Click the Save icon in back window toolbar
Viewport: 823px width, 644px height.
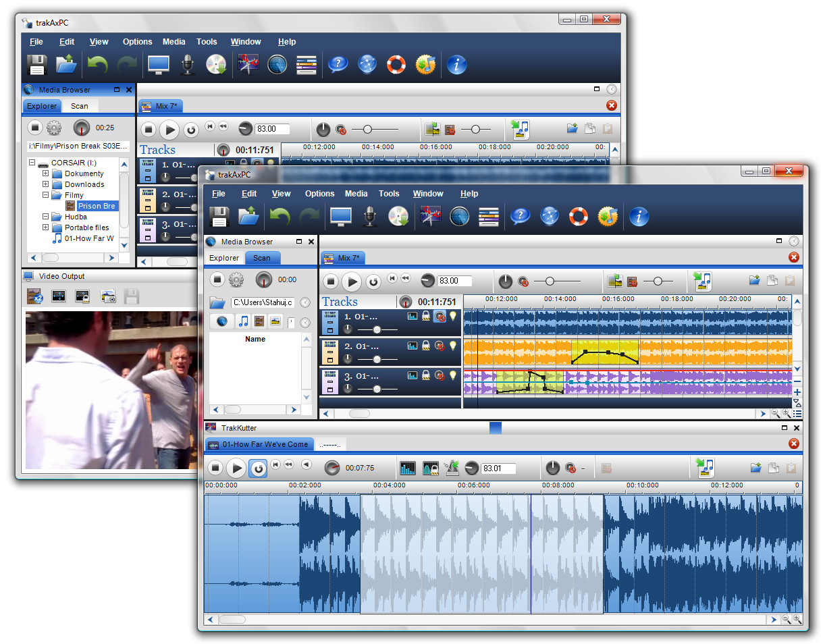(x=36, y=65)
